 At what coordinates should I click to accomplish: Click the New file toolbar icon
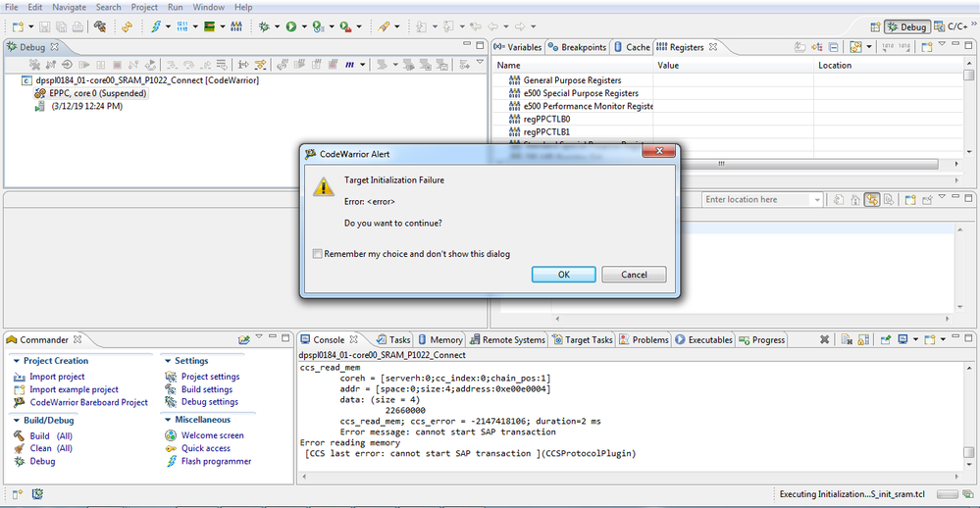18,26
